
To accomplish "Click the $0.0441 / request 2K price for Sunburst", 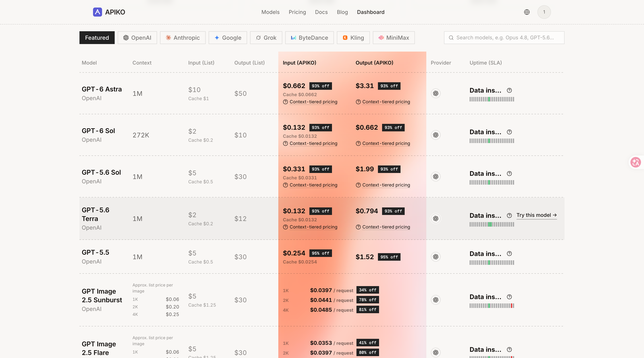I will click(x=331, y=300).
